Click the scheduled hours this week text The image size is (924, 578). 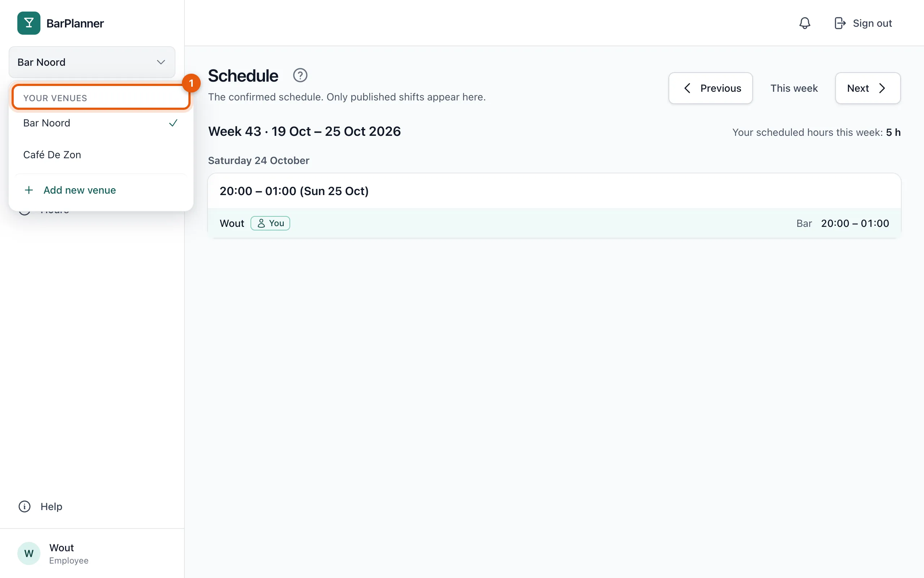point(816,132)
